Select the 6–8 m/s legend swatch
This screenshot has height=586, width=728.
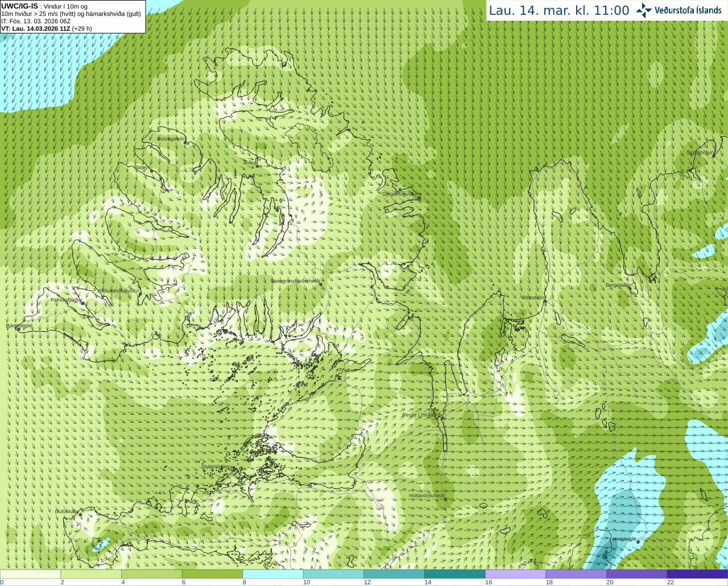click(212, 574)
